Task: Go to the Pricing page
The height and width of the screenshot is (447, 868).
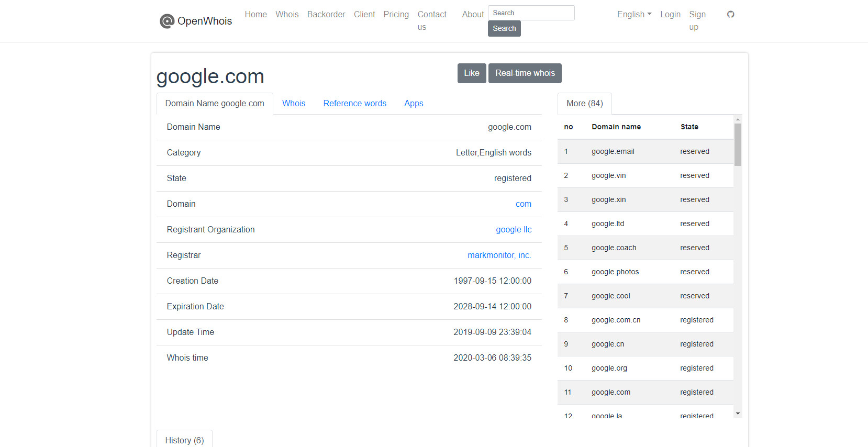Action: point(396,14)
